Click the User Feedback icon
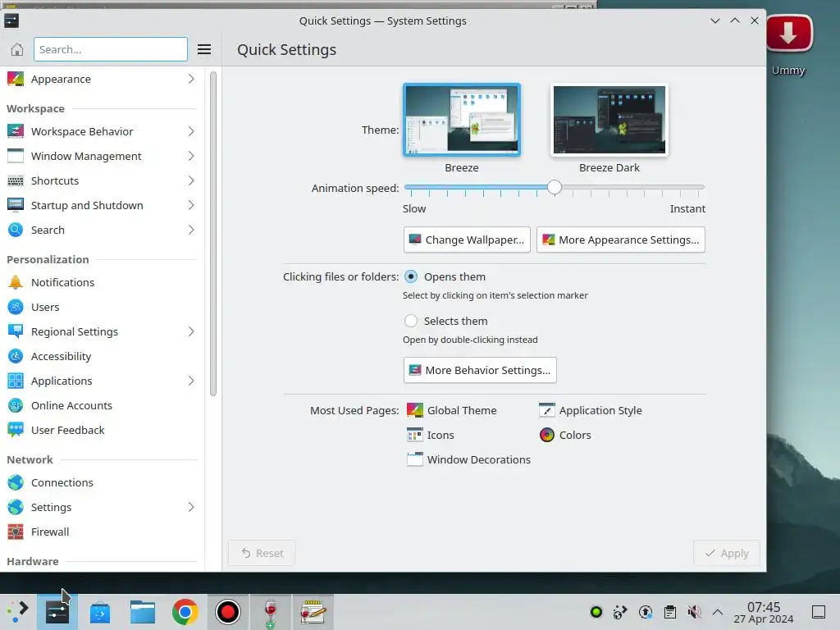 (16, 430)
